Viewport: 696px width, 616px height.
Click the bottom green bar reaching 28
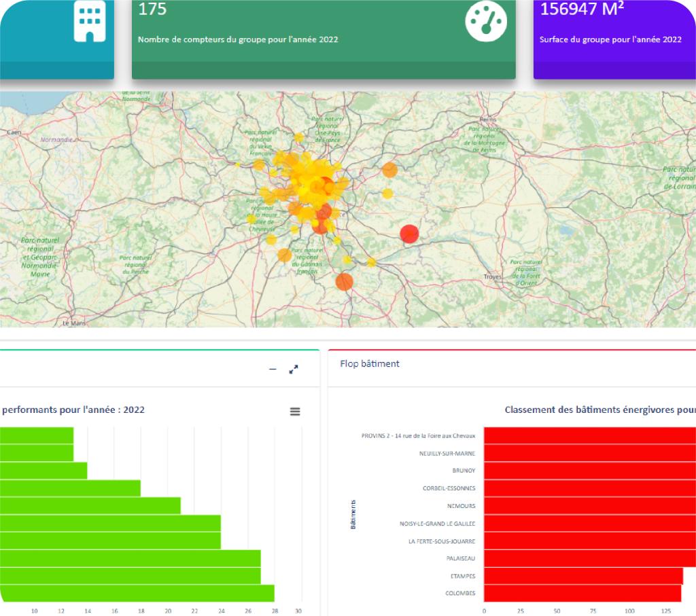137,594
